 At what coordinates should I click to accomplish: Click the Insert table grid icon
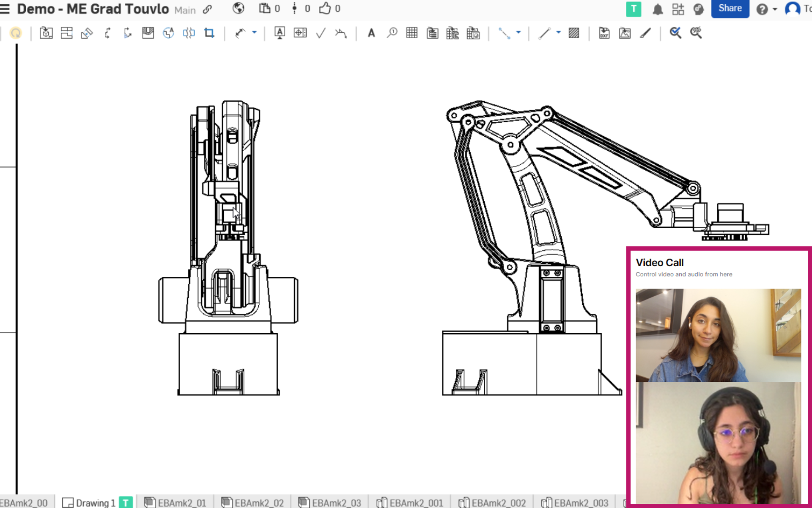click(411, 33)
